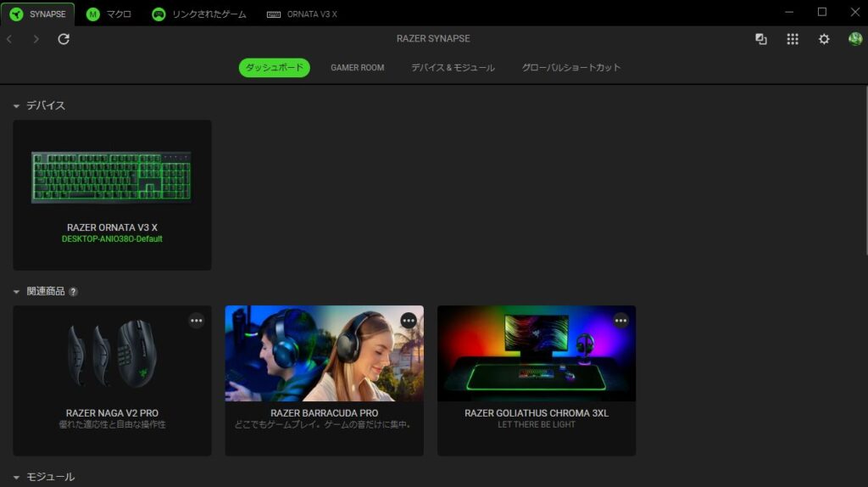868x487 pixels.
Task: Collapse the 関連商品 section
Action: tap(16, 292)
